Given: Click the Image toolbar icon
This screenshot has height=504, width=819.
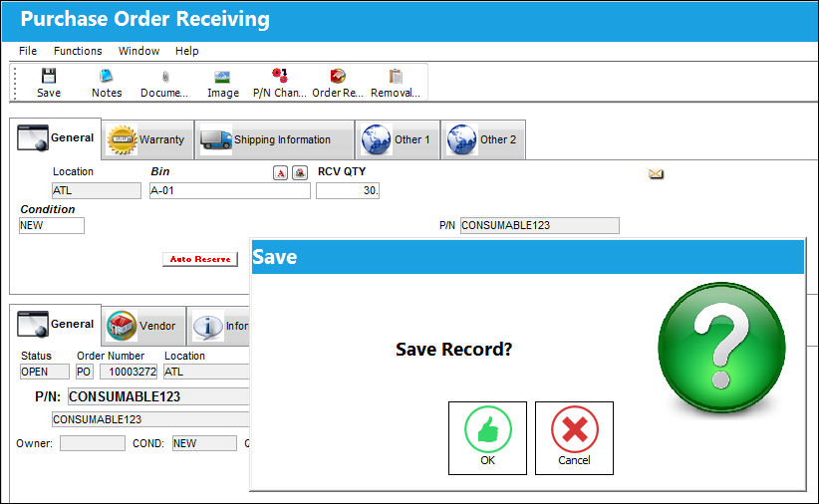Looking at the screenshot, I should 222,78.
